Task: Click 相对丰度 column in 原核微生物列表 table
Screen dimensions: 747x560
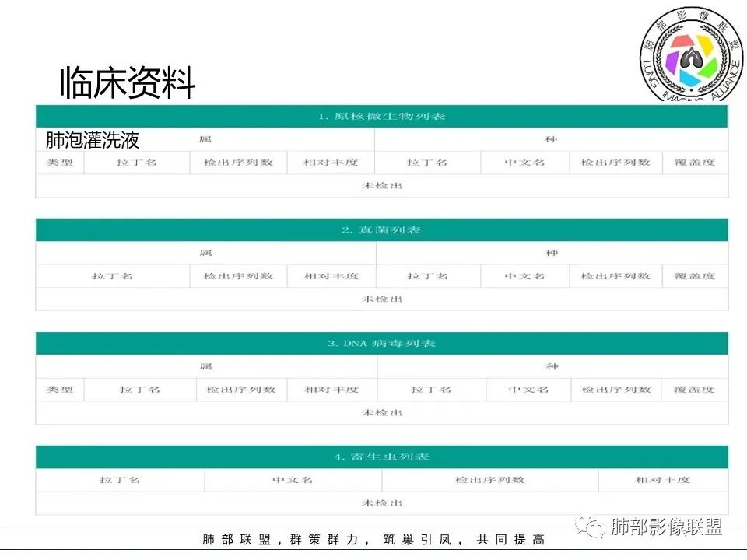Action: click(x=331, y=163)
